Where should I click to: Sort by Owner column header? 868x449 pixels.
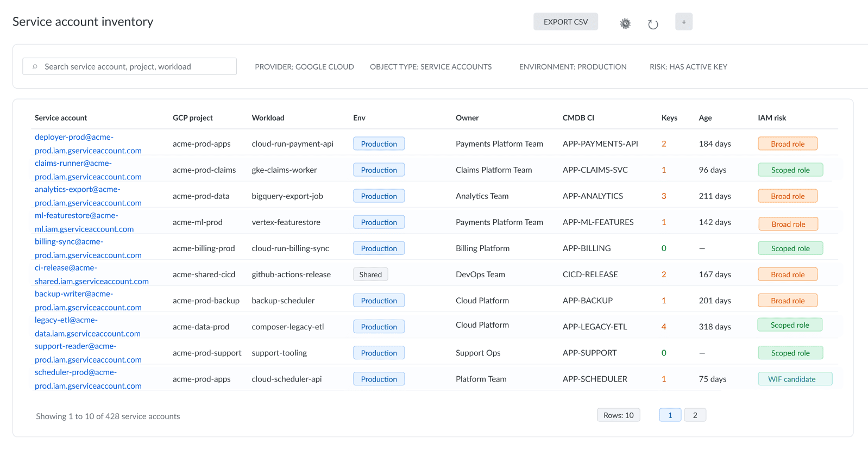click(x=467, y=118)
